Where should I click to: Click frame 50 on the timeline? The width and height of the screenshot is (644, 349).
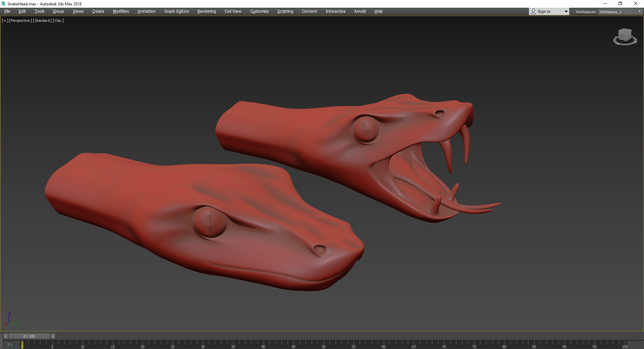click(324, 345)
